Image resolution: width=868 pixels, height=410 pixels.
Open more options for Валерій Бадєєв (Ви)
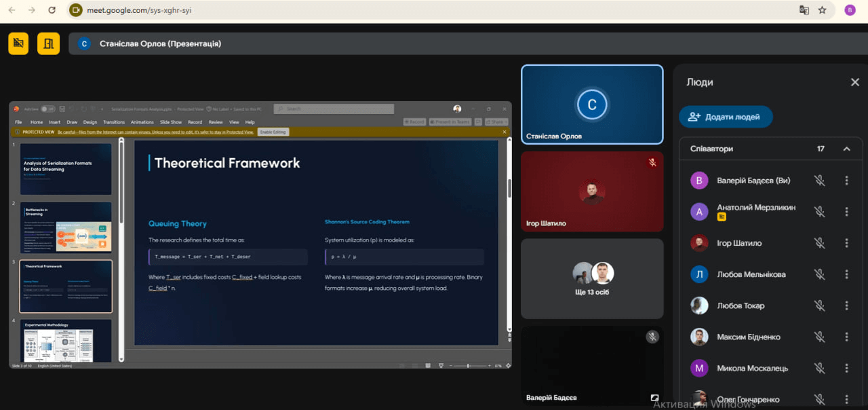846,181
